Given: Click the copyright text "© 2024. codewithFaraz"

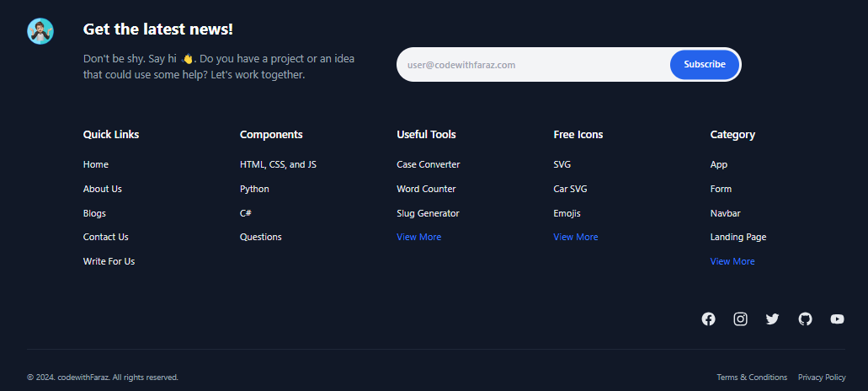Looking at the screenshot, I should tap(69, 378).
